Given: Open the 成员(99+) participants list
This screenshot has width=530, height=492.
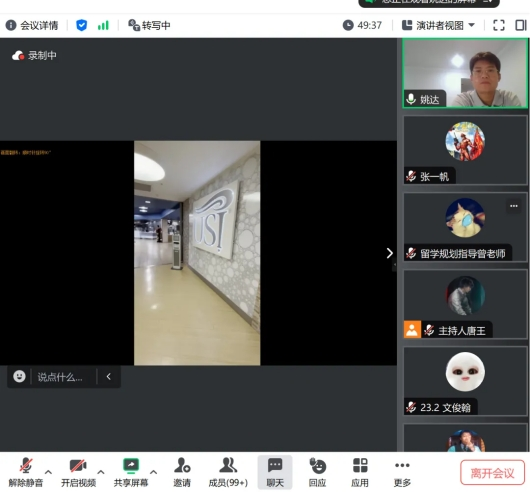Looking at the screenshot, I should tap(228, 472).
